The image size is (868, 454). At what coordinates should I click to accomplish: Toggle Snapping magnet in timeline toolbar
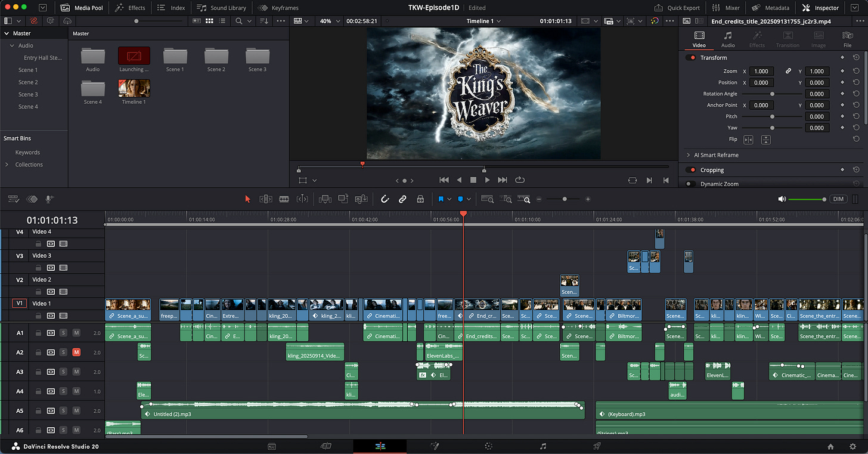pos(385,199)
